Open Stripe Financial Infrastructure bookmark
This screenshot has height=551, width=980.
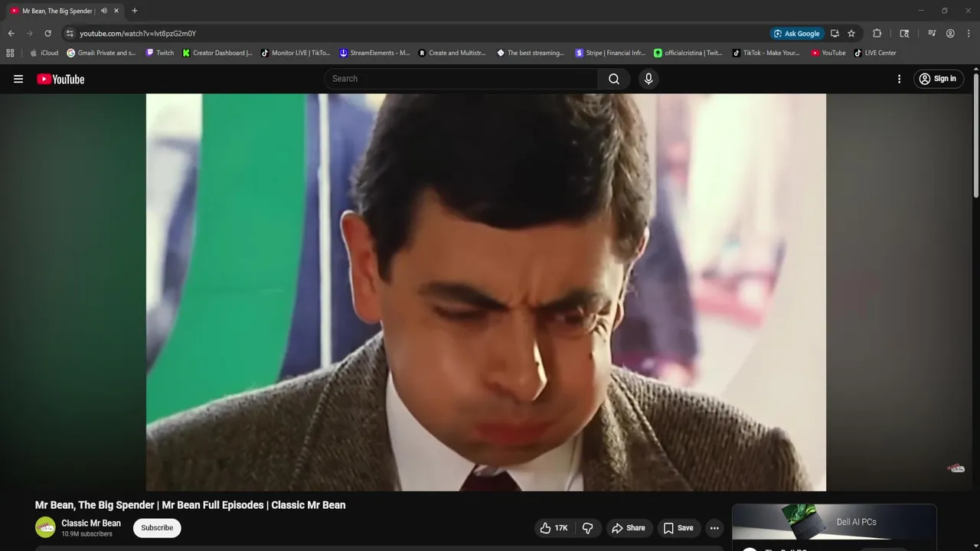pos(610,53)
